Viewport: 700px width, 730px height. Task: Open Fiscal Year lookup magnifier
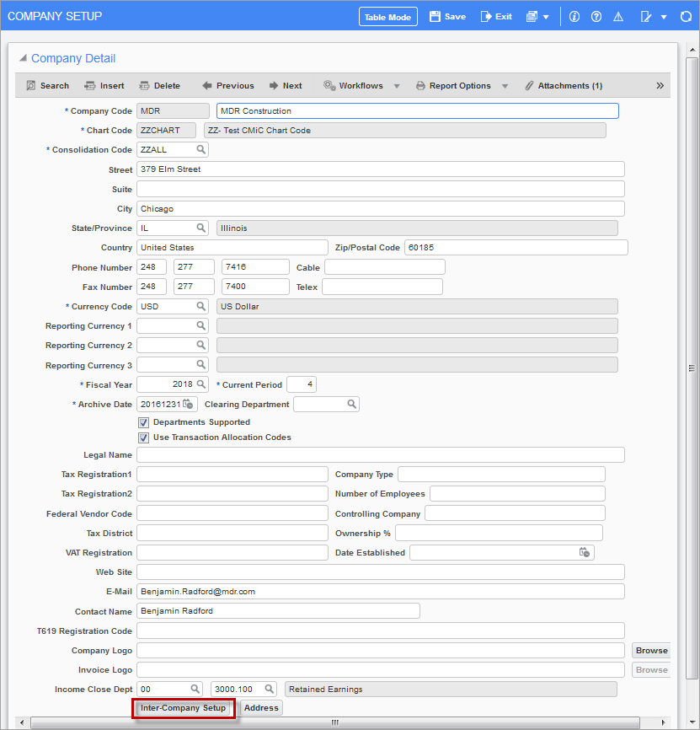(201, 384)
